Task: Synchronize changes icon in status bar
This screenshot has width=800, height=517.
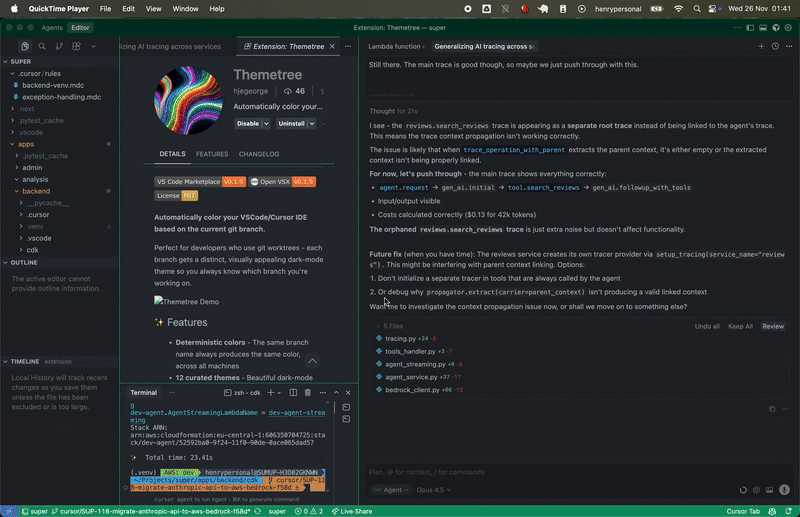Action: coord(258,511)
